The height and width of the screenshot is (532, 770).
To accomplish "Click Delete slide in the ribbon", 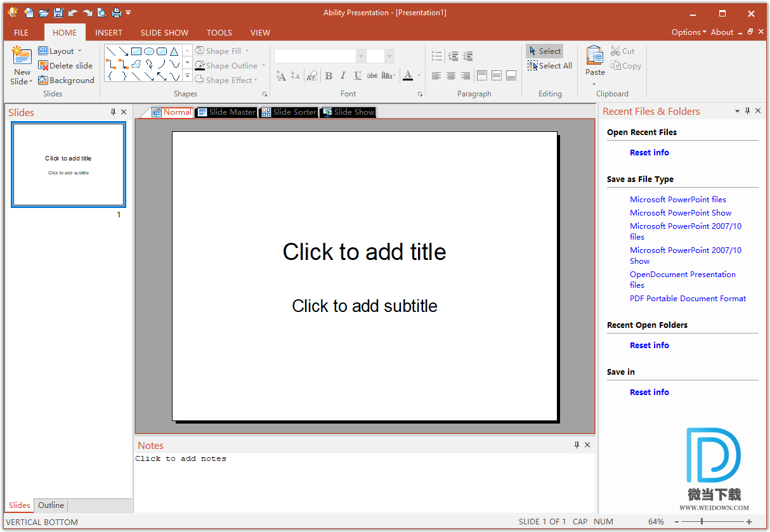I will pos(65,66).
